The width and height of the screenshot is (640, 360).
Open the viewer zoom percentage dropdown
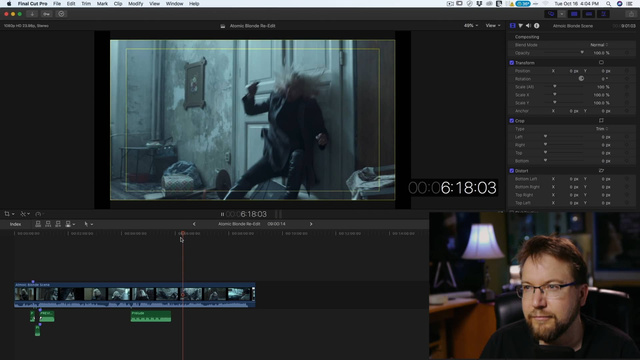[x=471, y=25]
